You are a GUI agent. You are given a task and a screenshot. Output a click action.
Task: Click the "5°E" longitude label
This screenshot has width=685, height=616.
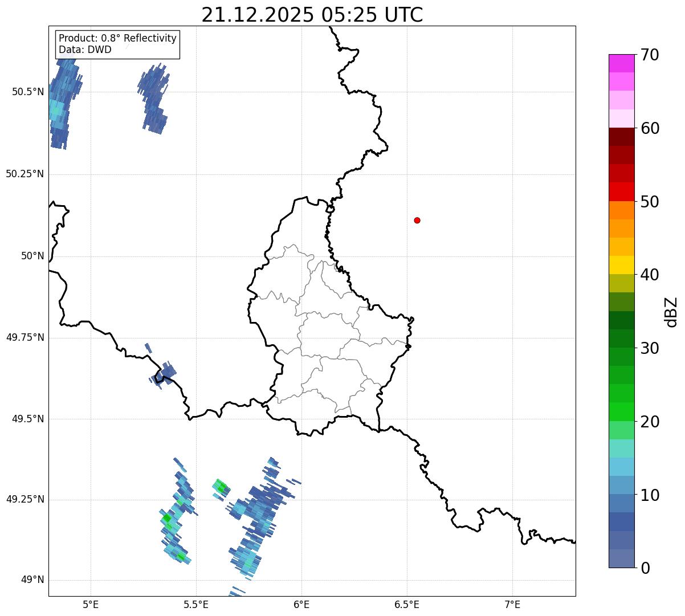click(x=91, y=604)
